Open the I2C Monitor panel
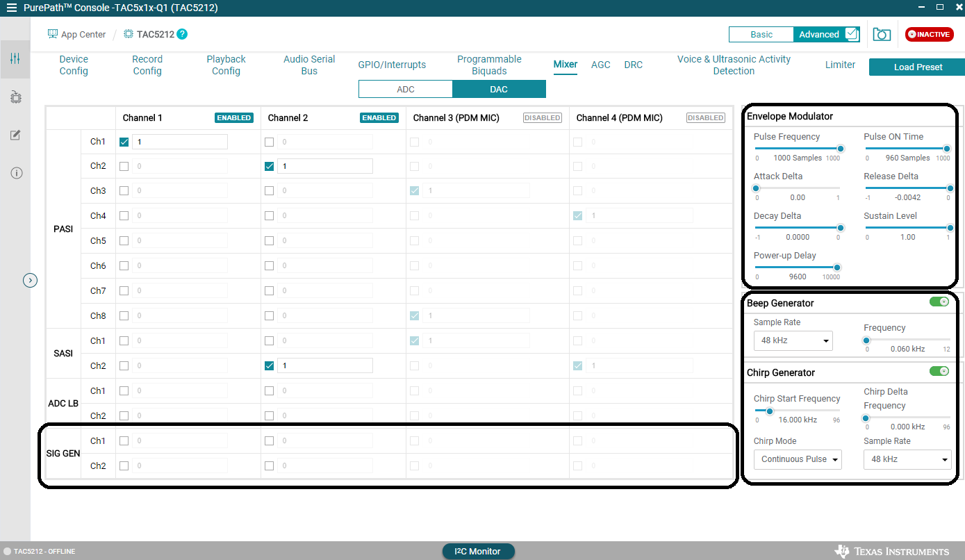 pos(478,551)
